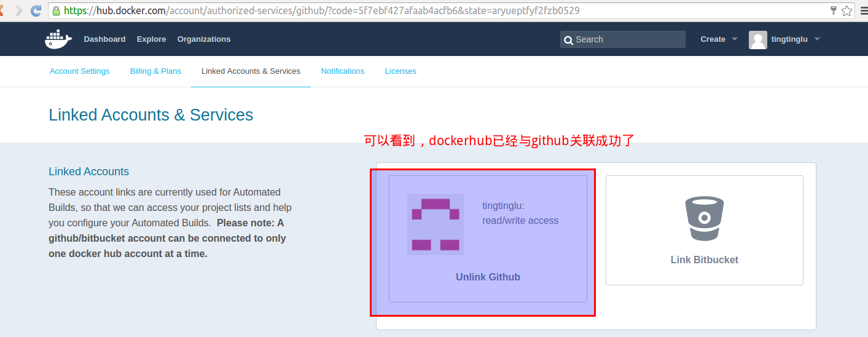This screenshot has width=868, height=337.
Task: Open the Create dropdown menu
Action: pos(719,39)
